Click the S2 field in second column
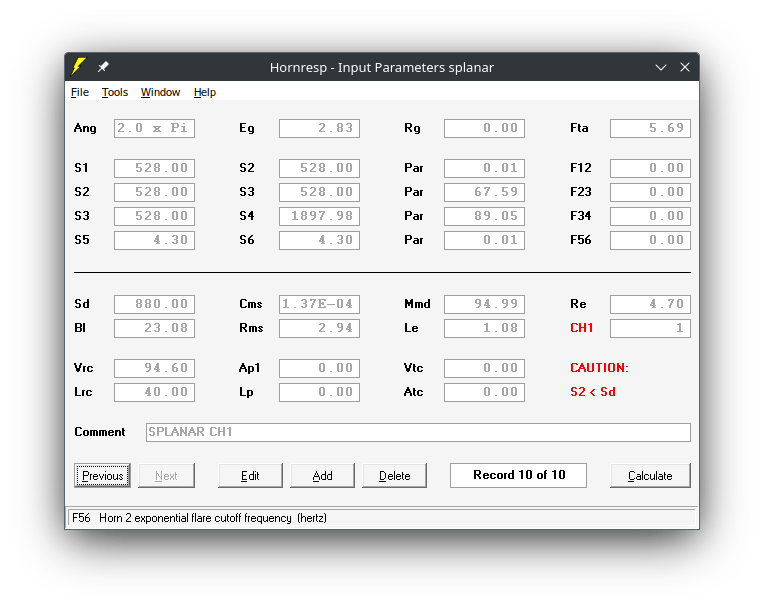The image size is (764, 606). coord(319,168)
